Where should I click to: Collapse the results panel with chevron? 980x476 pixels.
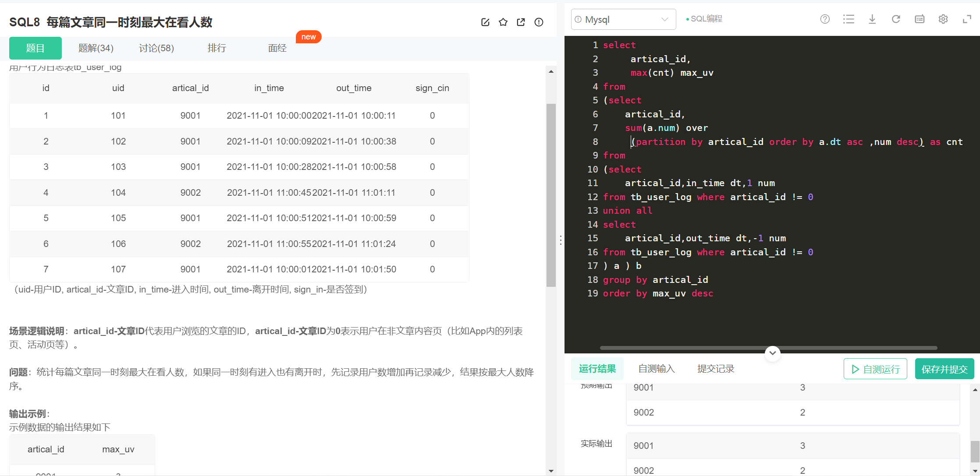coord(773,353)
